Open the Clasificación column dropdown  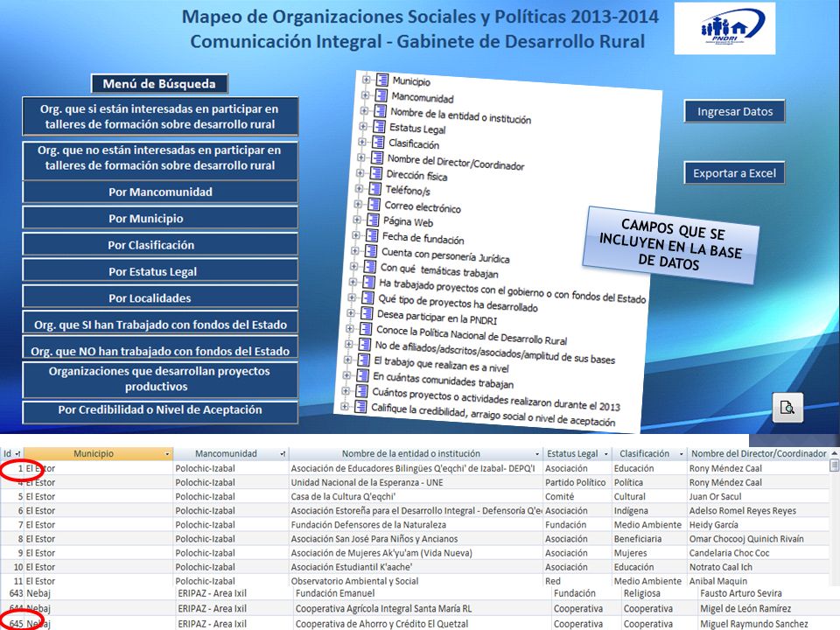click(x=681, y=454)
